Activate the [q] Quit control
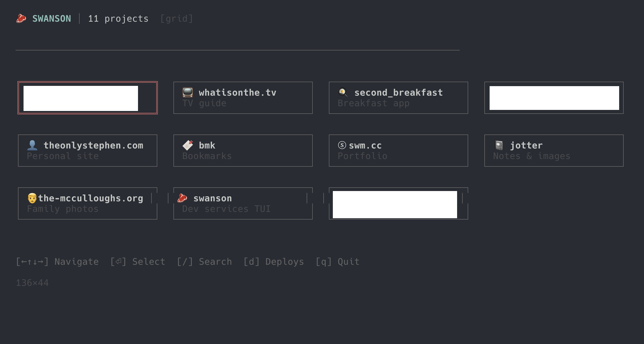 [337, 261]
